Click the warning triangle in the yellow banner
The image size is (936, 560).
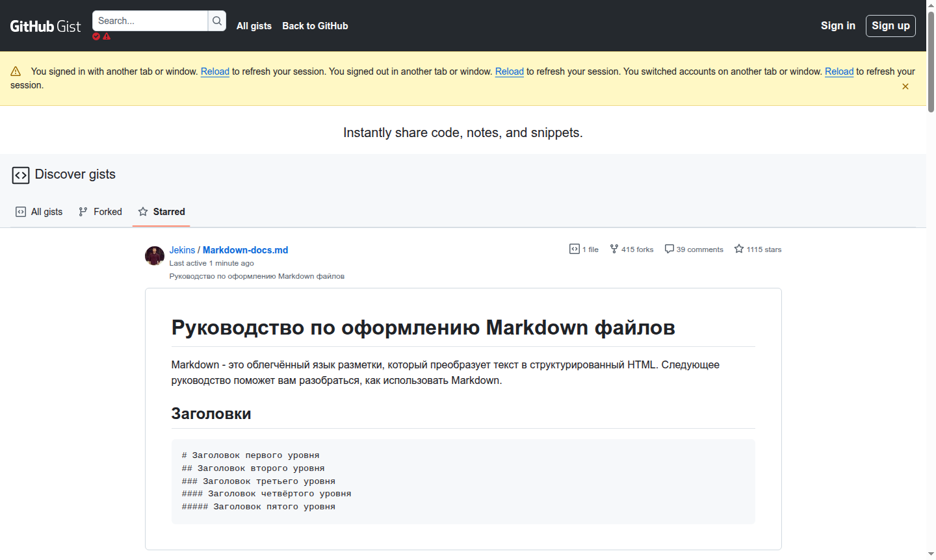(16, 71)
